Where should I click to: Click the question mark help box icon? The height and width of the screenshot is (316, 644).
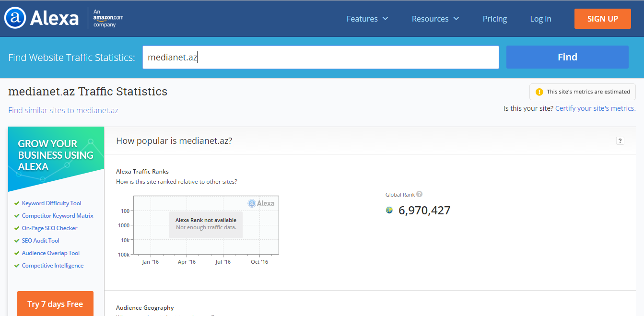[x=620, y=140]
